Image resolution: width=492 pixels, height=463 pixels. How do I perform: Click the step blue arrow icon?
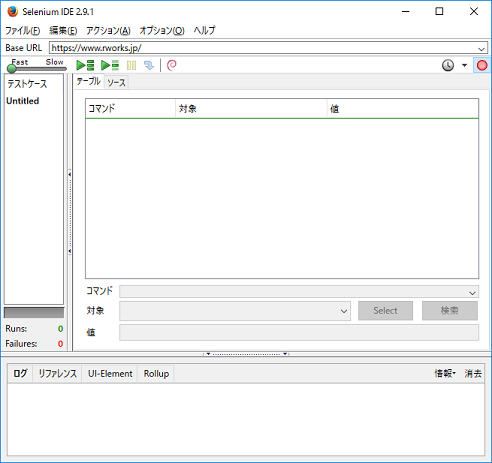149,65
